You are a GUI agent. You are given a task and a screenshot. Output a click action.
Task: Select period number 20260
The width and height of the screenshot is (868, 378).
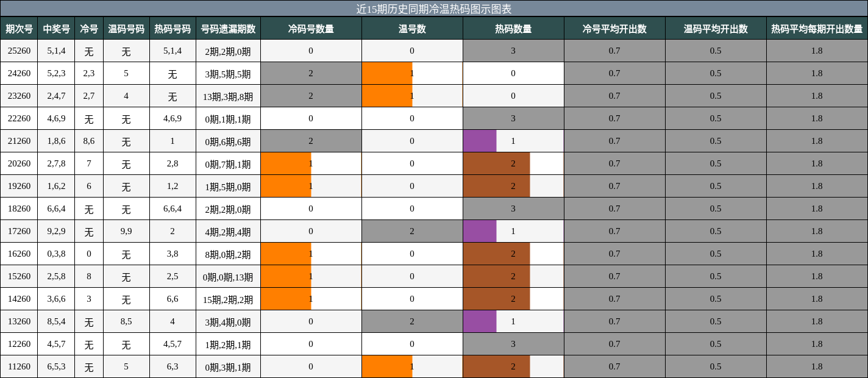pyautogui.click(x=19, y=164)
